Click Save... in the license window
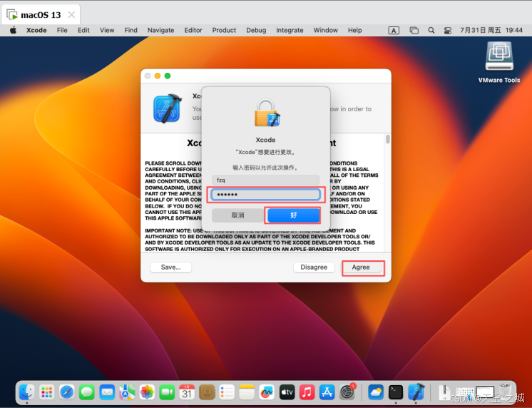532x408 pixels. (170, 267)
